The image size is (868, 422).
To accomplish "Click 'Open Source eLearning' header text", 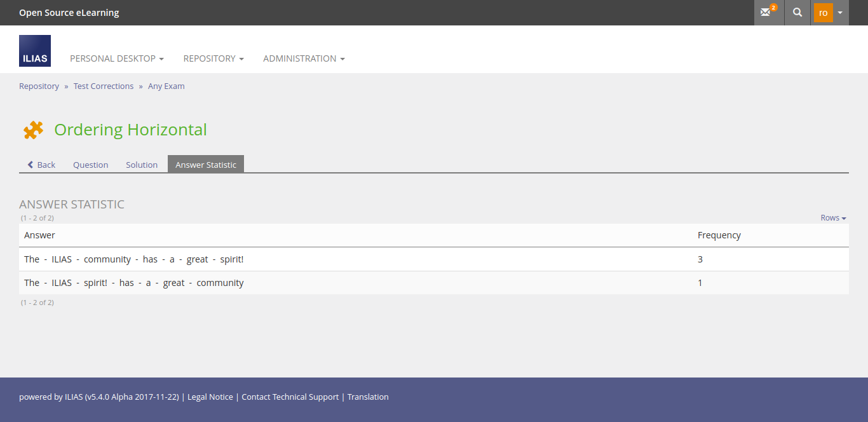I will coord(69,13).
